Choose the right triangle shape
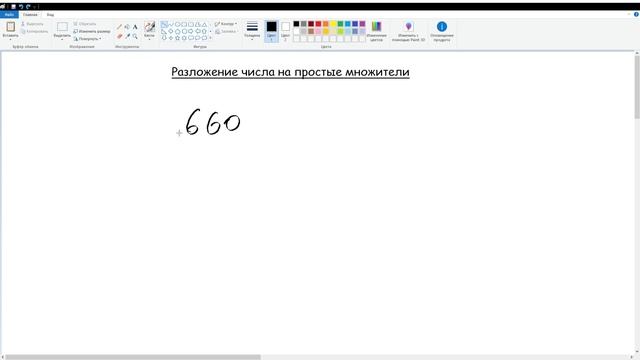Viewport: 640px width, 360px height. tap(164, 31)
